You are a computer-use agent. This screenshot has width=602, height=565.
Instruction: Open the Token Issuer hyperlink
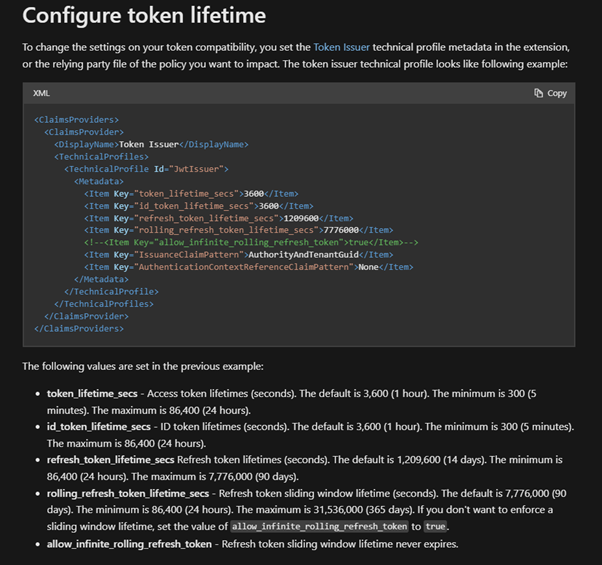pyautogui.click(x=346, y=47)
